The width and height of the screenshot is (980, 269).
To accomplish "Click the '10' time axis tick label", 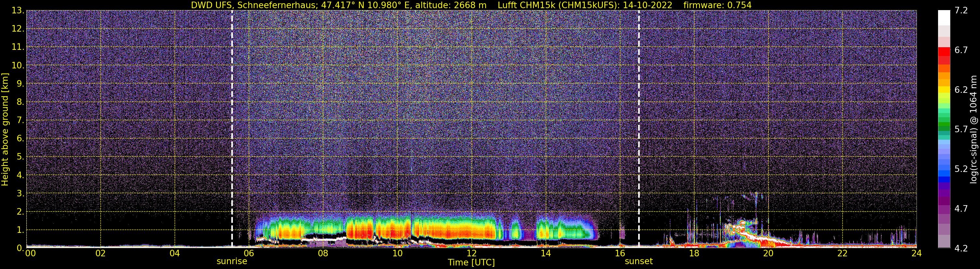I will click(x=397, y=253).
